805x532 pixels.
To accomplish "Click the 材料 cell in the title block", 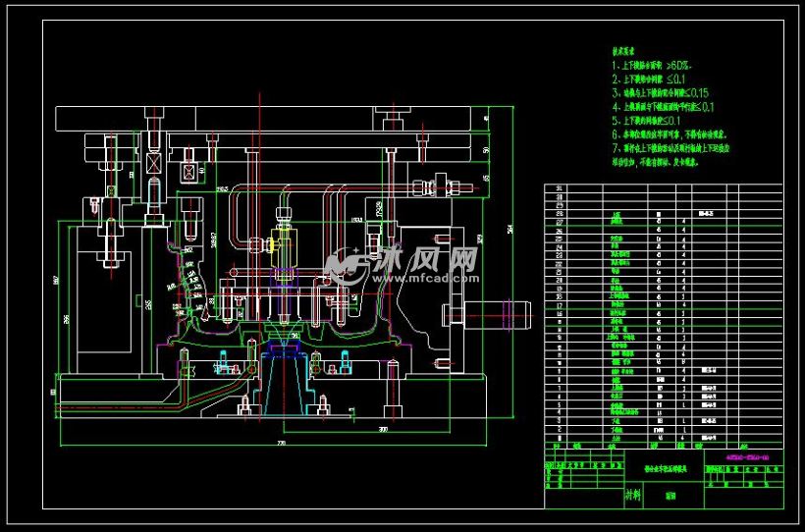I will (633, 496).
